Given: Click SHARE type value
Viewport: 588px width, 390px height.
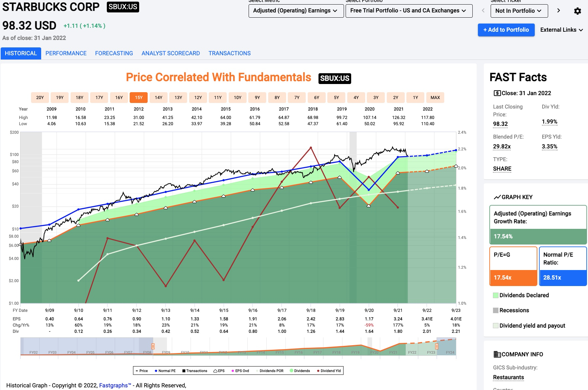Looking at the screenshot, I should (502, 169).
